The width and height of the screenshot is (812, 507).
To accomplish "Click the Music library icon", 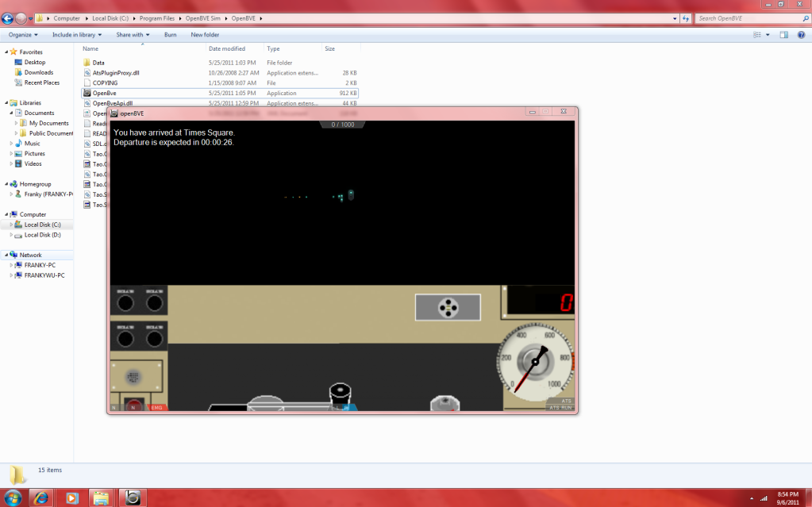I will coord(18,144).
